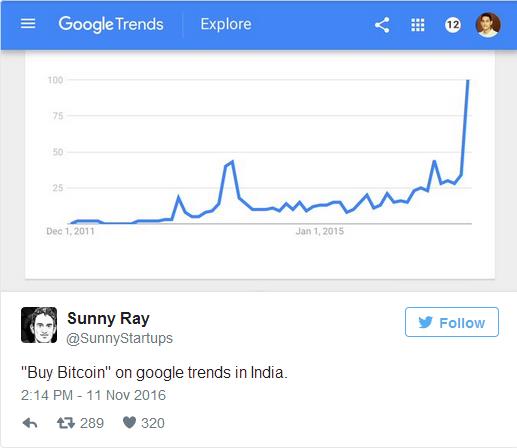Image resolution: width=517 pixels, height=448 pixels.
Task: Click the @SunnyStartups handle
Action: [x=119, y=338]
